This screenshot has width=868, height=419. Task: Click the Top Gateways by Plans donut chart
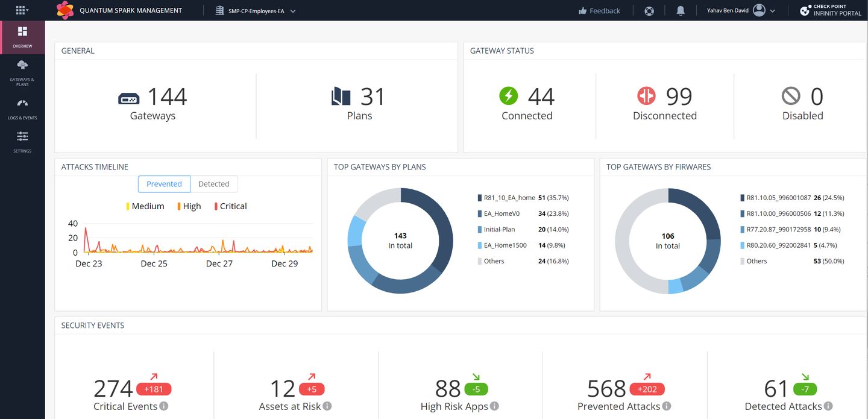coord(400,241)
